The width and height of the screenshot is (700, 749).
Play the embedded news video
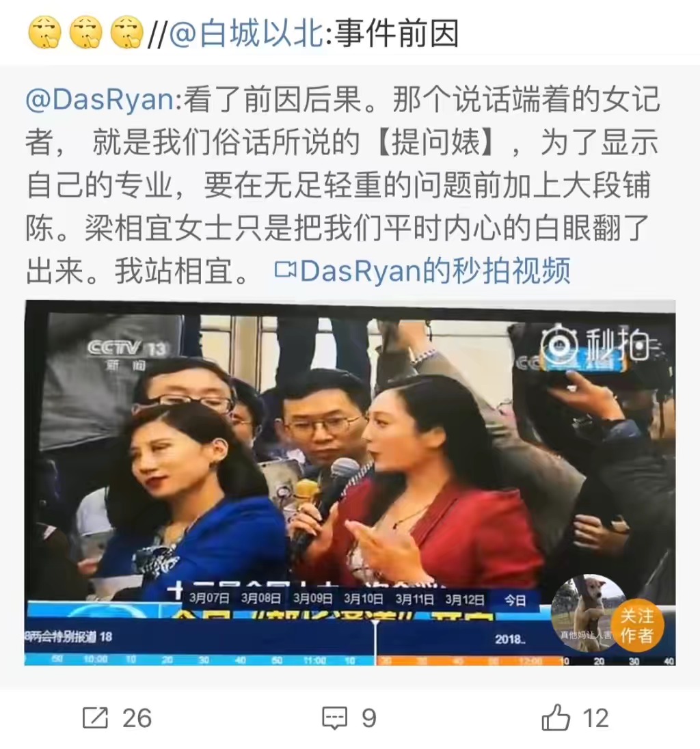(x=350, y=482)
